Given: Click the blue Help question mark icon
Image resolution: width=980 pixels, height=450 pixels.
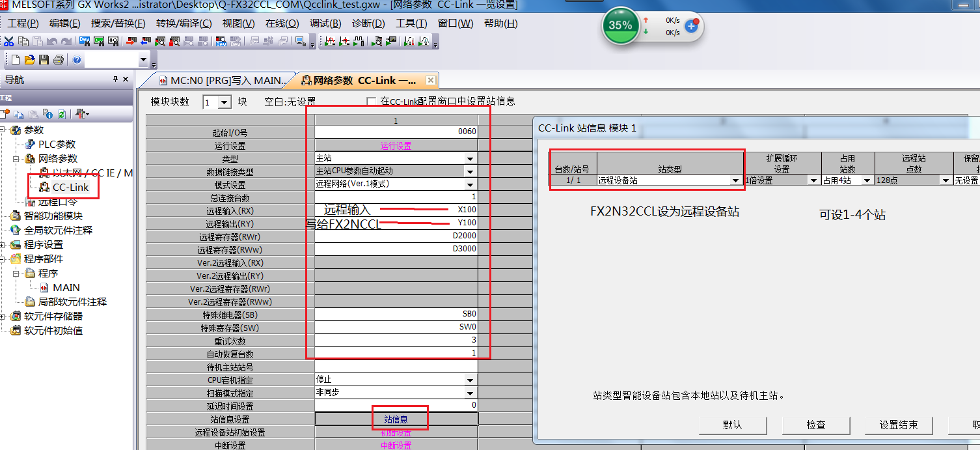Looking at the screenshot, I should click(x=77, y=60).
